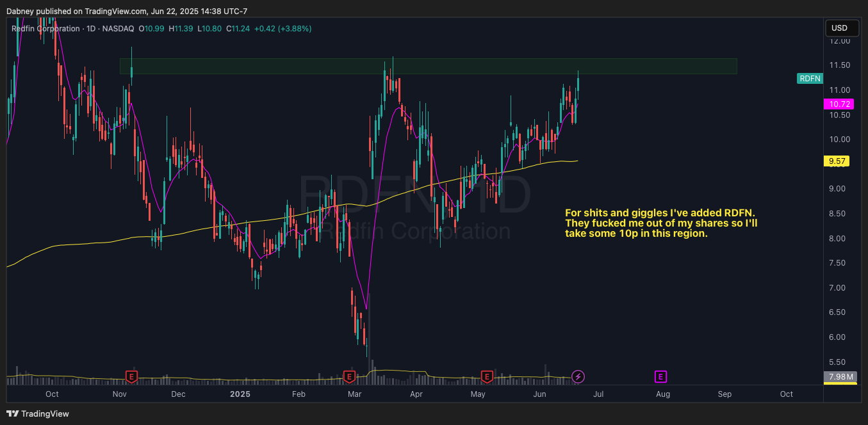This screenshot has height=425, width=868.
Task: Click the Redfin Corporation symbol title
Action: tap(45, 29)
